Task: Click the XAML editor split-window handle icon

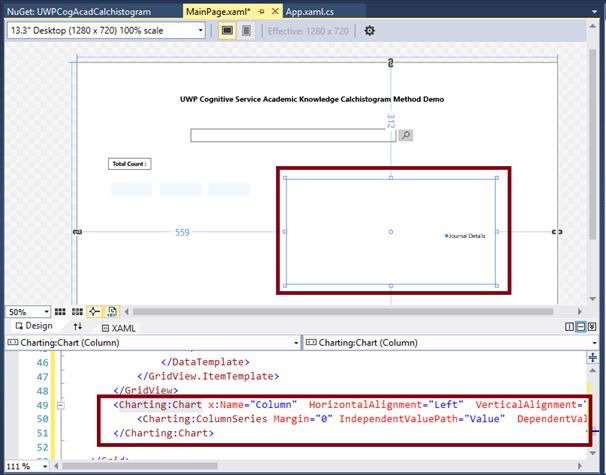Action: [592, 357]
